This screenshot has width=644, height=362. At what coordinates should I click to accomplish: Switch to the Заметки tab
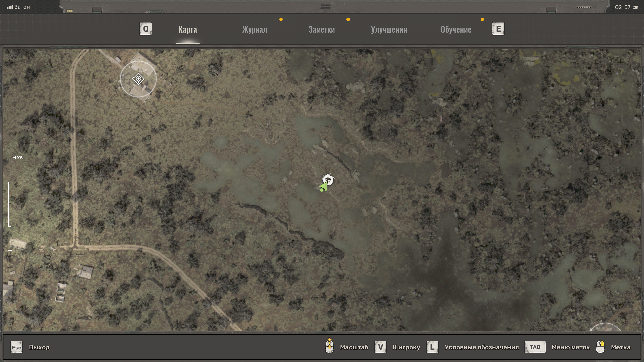[x=321, y=29]
